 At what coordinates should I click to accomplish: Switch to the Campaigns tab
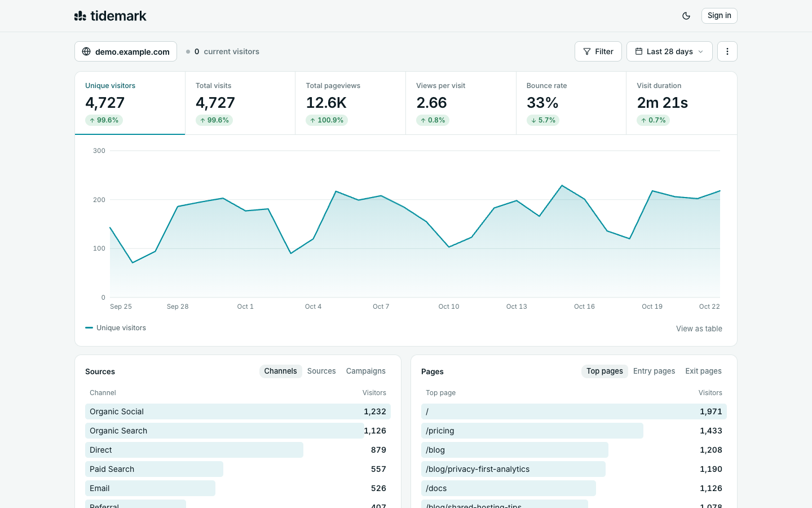click(x=366, y=371)
